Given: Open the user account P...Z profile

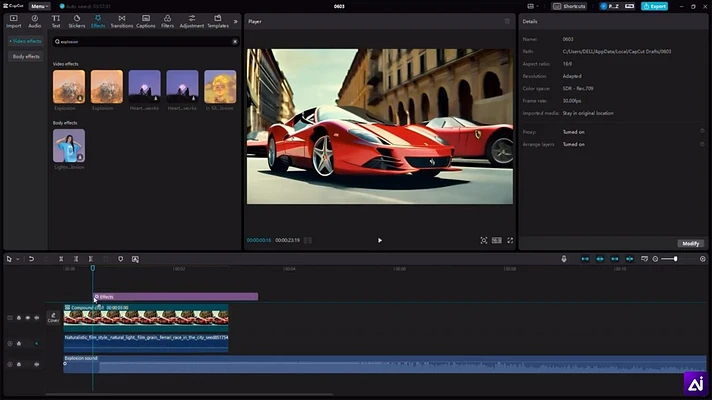Looking at the screenshot, I should point(610,6).
